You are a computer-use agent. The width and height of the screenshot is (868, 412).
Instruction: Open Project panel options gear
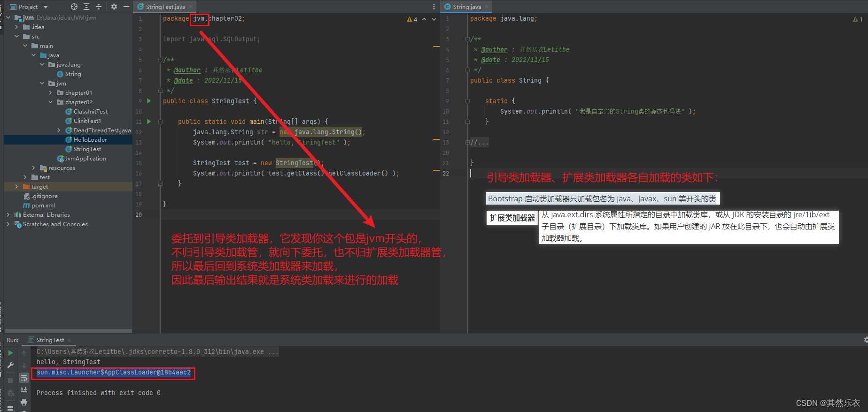tap(114, 7)
